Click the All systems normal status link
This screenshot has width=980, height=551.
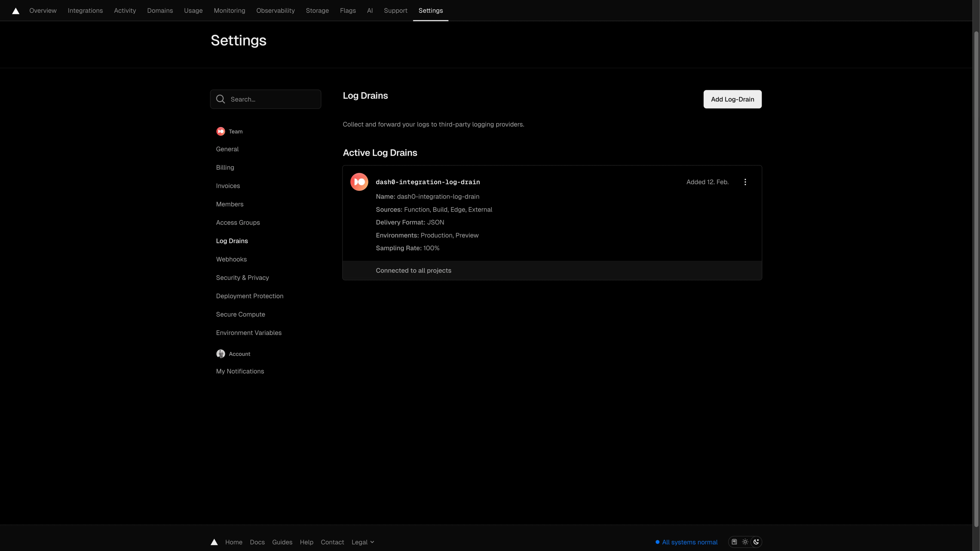(x=689, y=542)
